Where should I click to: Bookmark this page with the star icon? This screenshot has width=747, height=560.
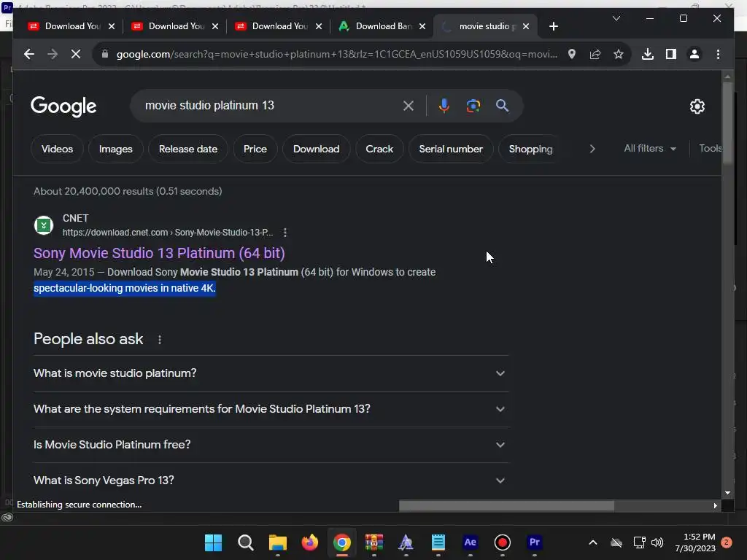click(619, 54)
